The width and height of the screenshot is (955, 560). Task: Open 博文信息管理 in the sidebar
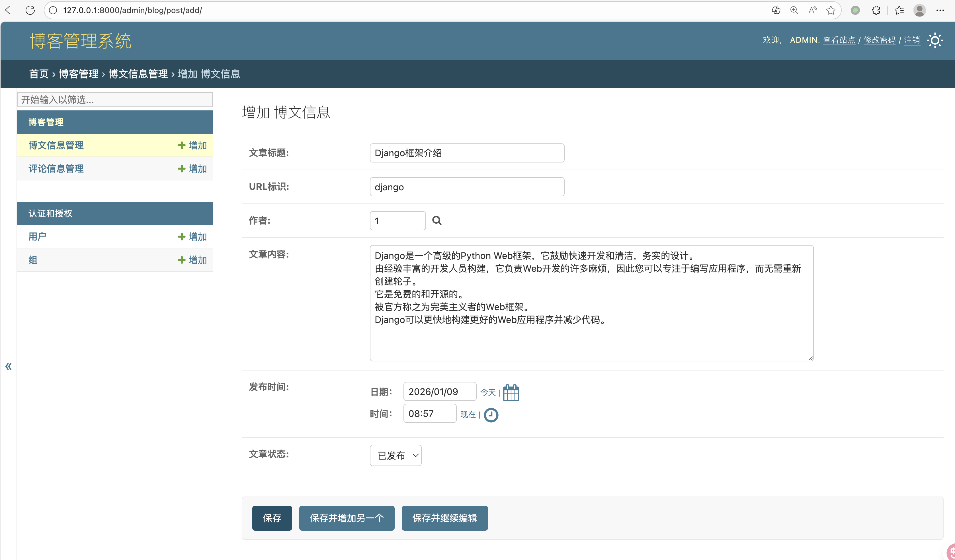click(x=56, y=145)
